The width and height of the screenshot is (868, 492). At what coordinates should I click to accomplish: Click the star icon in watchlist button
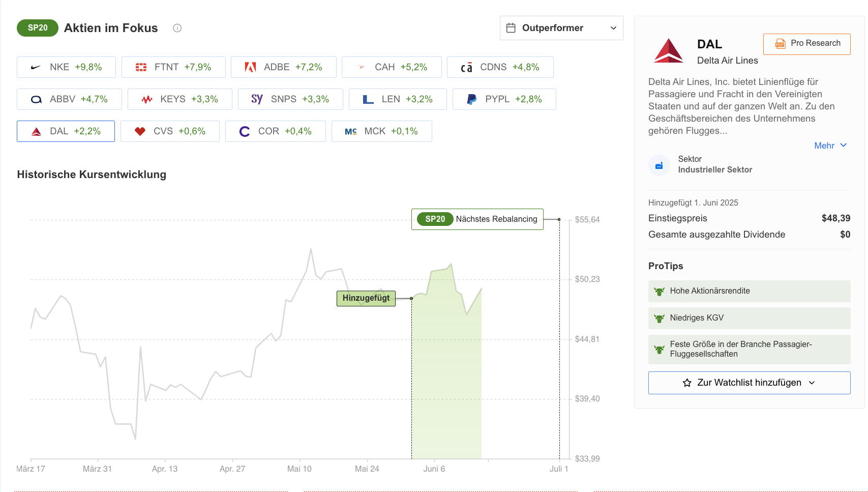pyautogui.click(x=687, y=383)
